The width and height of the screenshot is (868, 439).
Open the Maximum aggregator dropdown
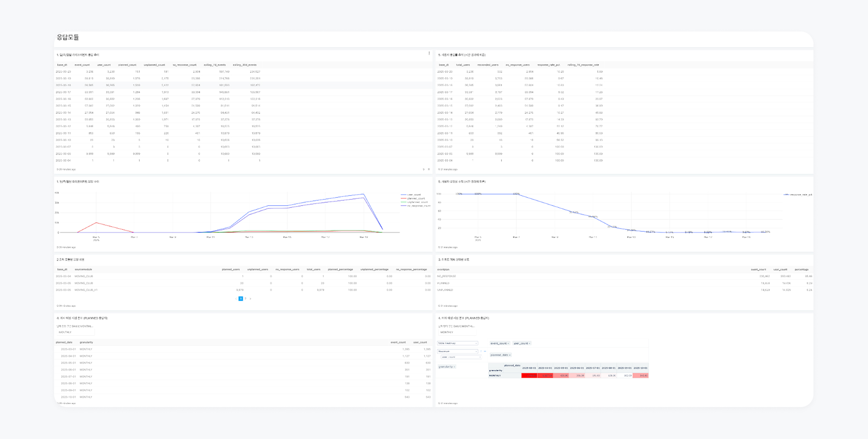click(x=457, y=351)
